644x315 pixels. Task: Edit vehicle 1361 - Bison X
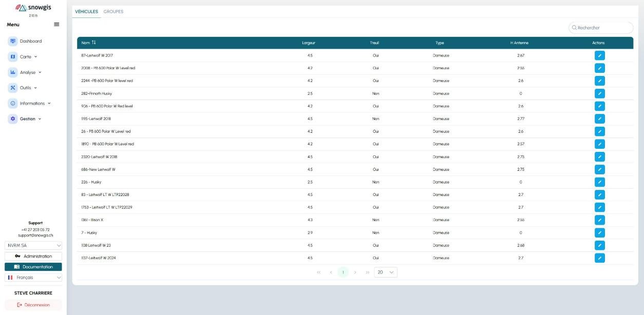[x=599, y=220]
